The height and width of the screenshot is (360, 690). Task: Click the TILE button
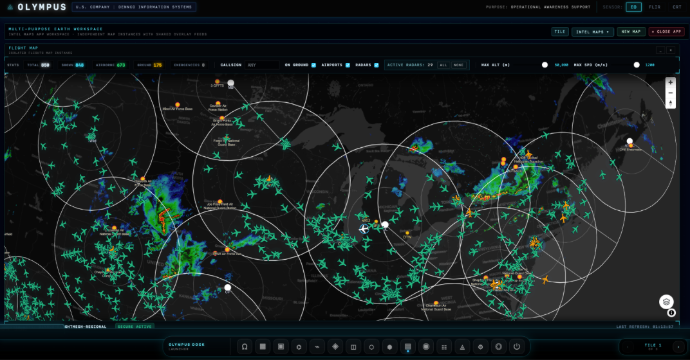[x=560, y=32]
